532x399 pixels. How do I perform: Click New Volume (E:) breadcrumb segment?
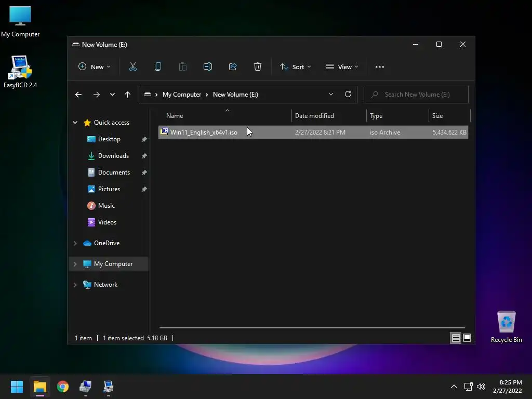235,95
